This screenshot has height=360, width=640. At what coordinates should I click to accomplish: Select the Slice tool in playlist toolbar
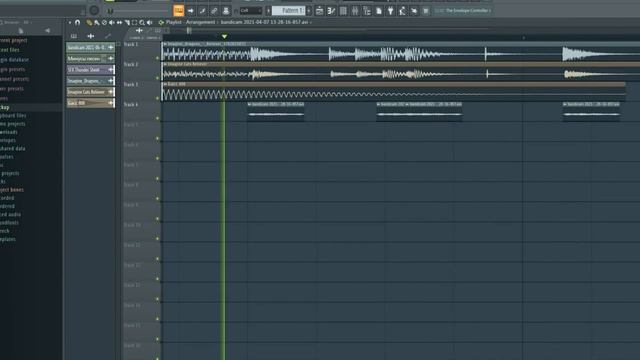click(x=127, y=22)
